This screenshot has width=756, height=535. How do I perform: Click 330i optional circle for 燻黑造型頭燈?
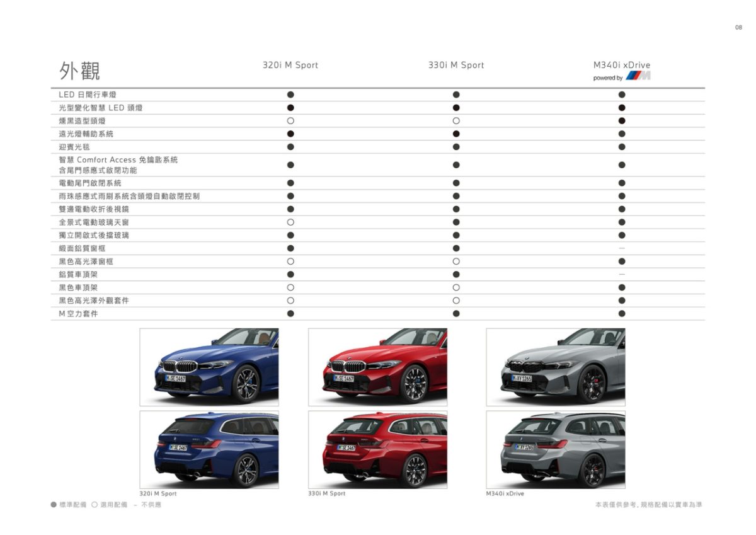pyautogui.click(x=456, y=120)
